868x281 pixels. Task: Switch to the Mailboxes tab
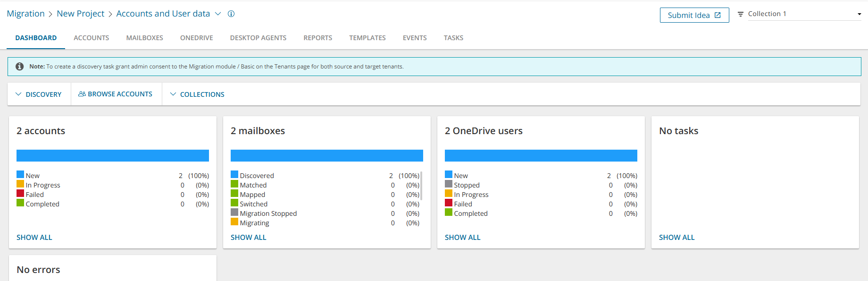144,38
